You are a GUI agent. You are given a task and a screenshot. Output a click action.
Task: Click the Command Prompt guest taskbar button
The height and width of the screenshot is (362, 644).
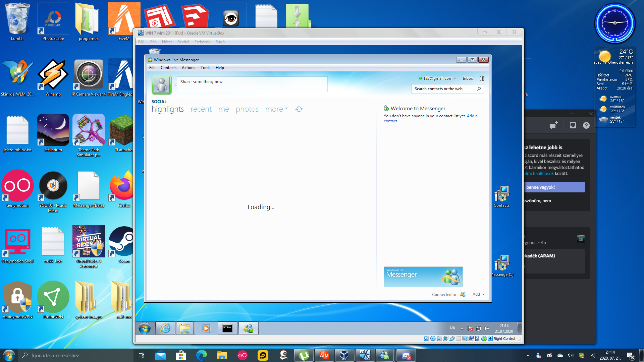tap(227, 328)
